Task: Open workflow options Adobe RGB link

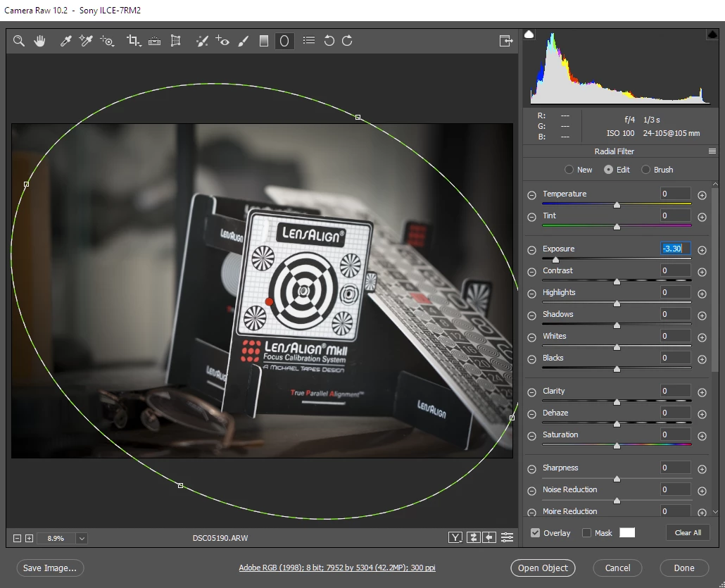Action: pyautogui.click(x=337, y=568)
